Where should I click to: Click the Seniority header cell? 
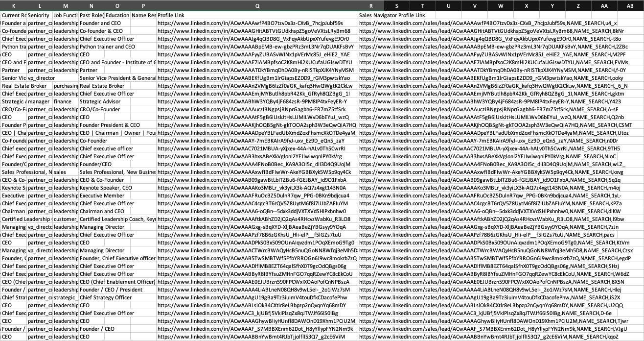pyautogui.click(x=39, y=15)
